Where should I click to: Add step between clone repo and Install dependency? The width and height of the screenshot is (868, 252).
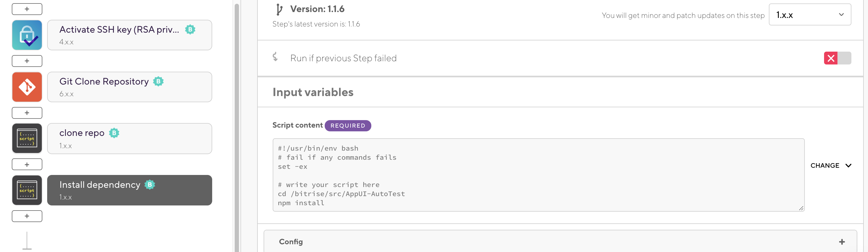27,165
